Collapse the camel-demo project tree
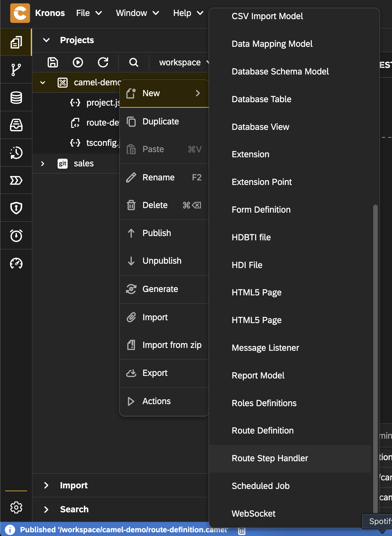 43,83
